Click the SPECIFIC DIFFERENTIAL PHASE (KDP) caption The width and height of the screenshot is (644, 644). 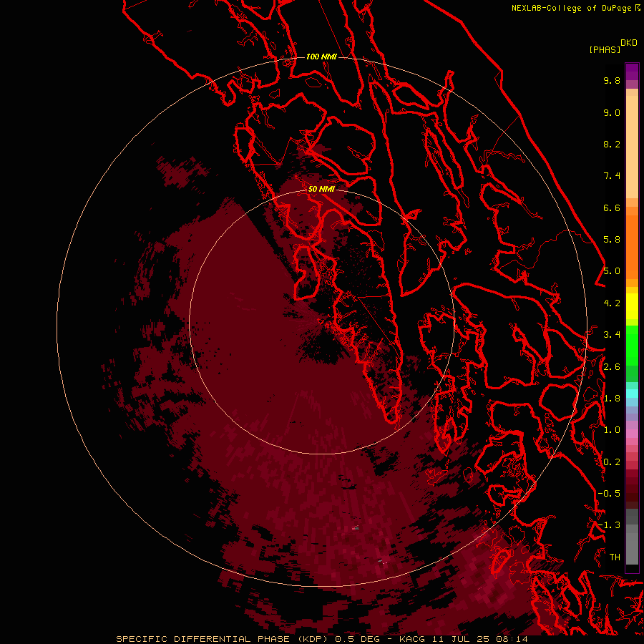click(x=223, y=639)
